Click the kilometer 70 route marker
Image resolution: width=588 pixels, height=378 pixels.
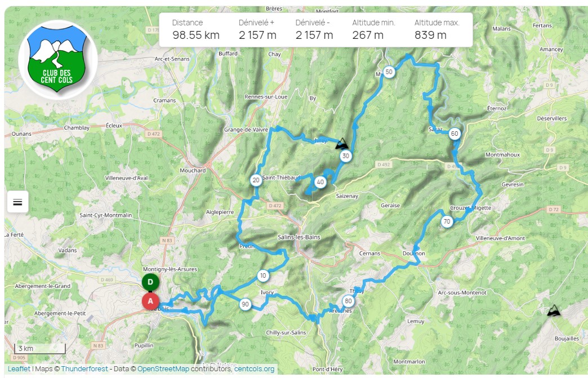coord(447,221)
